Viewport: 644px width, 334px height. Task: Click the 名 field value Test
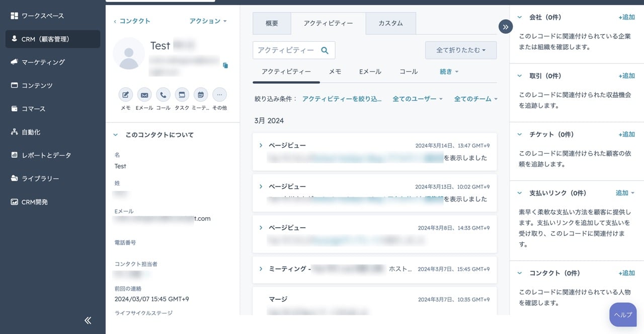coord(120,166)
